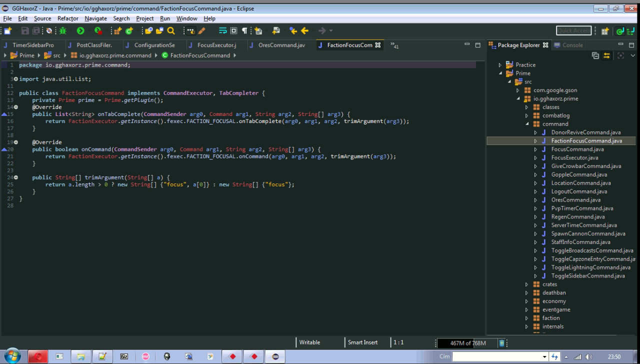Click the grey Forward arrow icon

click(x=322, y=31)
